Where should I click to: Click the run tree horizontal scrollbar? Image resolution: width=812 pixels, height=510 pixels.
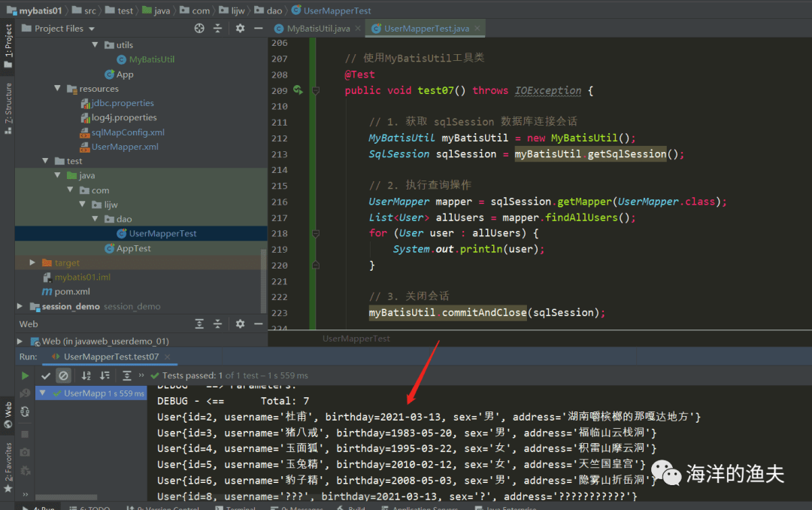66,497
